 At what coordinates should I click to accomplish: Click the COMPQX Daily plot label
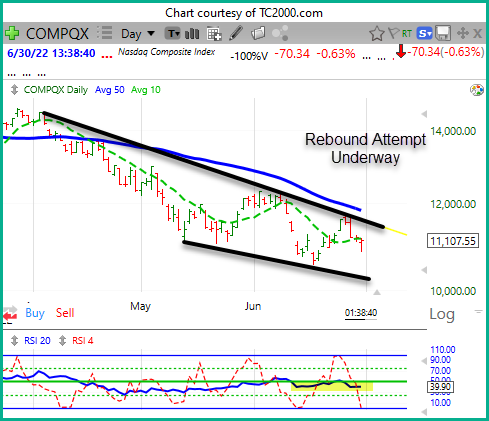click(56, 90)
